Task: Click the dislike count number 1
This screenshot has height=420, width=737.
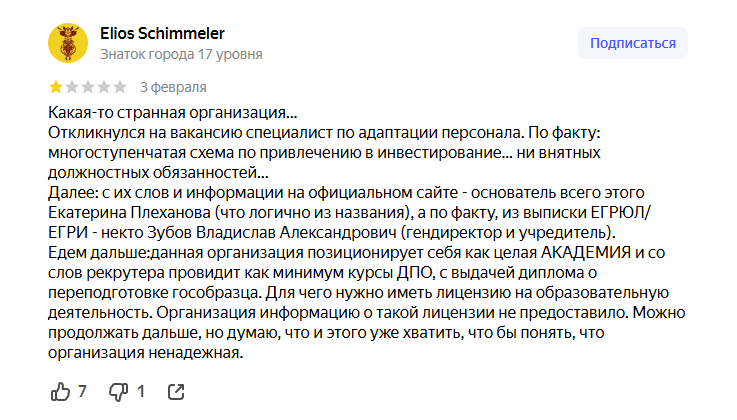Action: [x=141, y=391]
